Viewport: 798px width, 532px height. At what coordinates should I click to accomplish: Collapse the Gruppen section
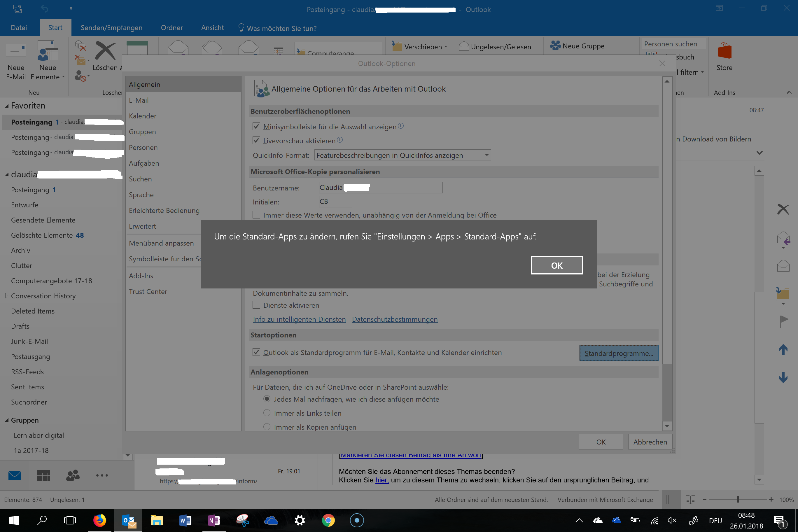6,420
